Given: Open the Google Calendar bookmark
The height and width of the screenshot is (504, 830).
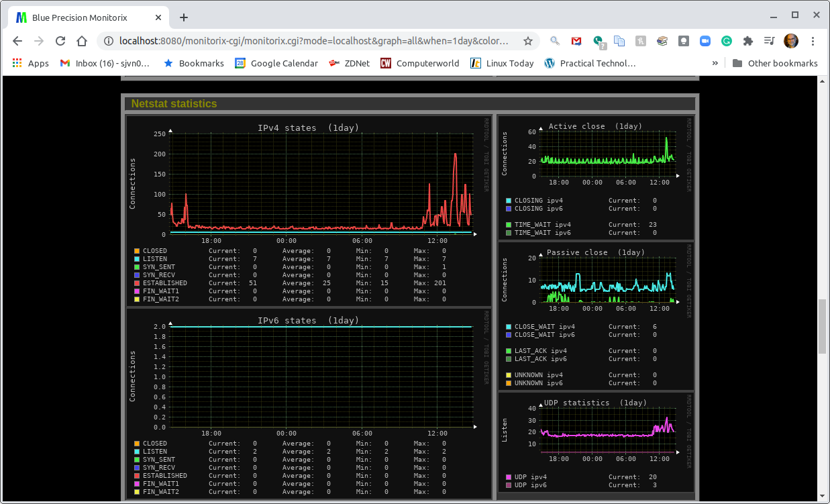Looking at the screenshot, I should [x=276, y=63].
